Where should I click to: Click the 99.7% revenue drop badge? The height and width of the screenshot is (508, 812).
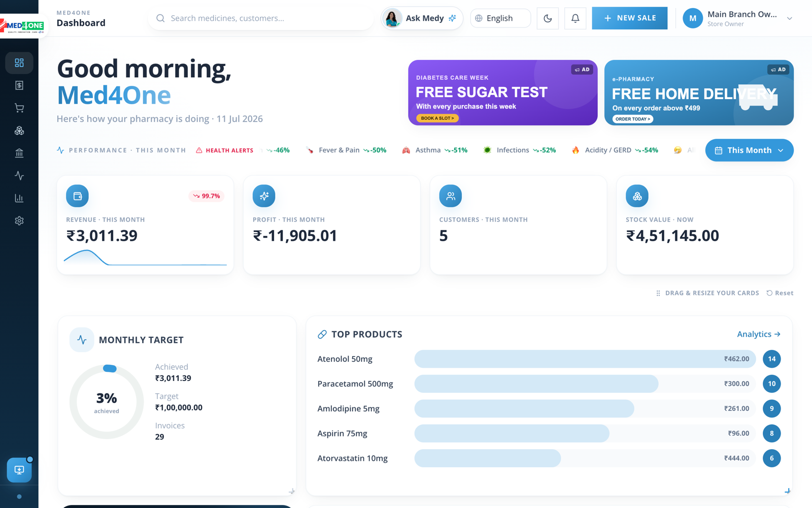pos(207,196)
